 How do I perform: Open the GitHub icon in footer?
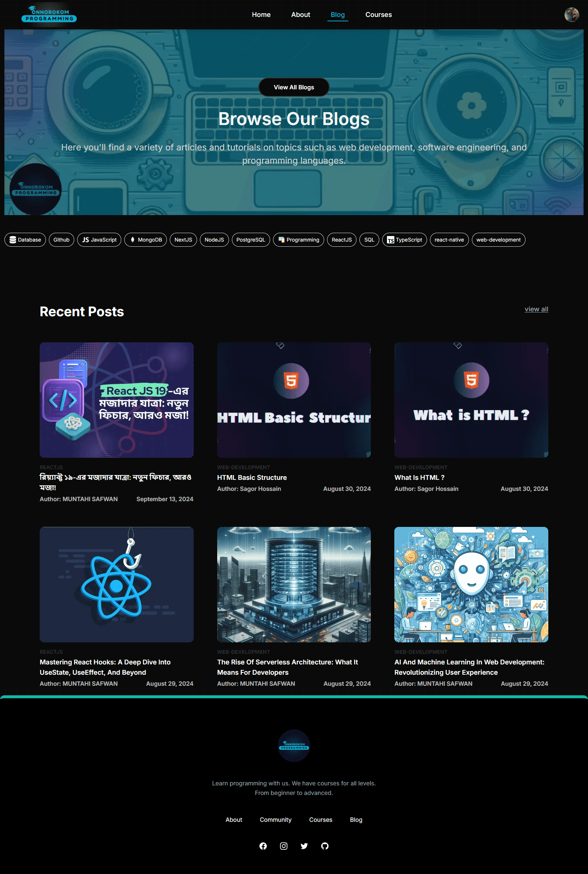click(x=325, y=846)
